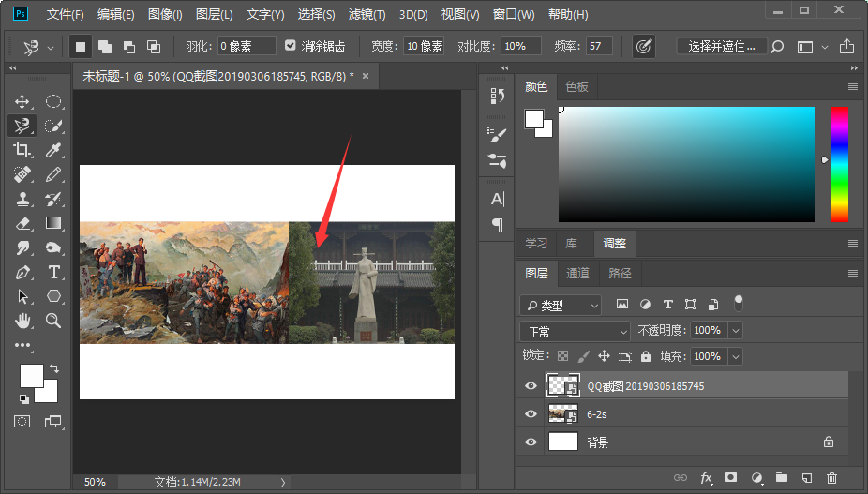Select the Sponge tool

point(53,247)
